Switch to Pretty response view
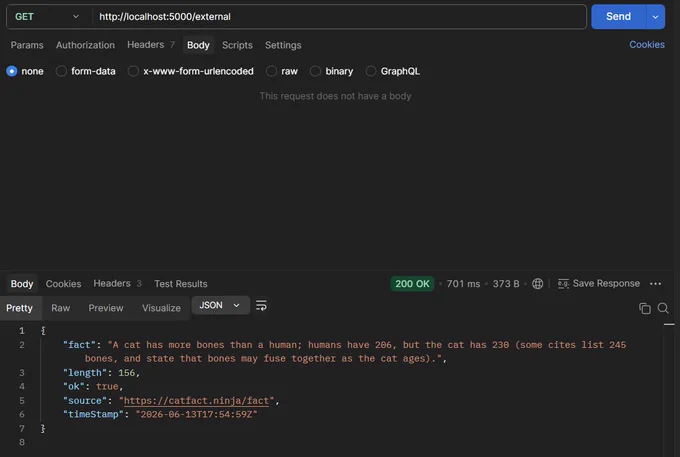This screenshot has height=457, width=680. pos(20,308)
